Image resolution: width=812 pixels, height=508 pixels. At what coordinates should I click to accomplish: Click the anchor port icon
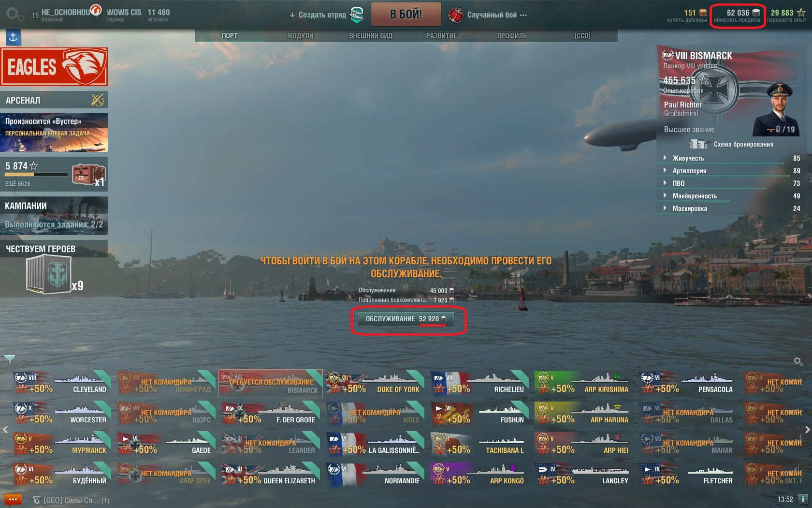click(13, 37)
